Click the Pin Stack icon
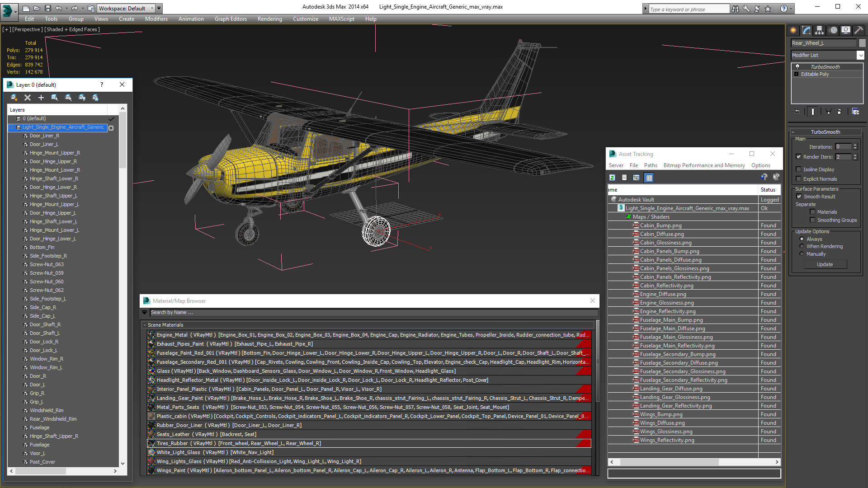 pos(797,111)
